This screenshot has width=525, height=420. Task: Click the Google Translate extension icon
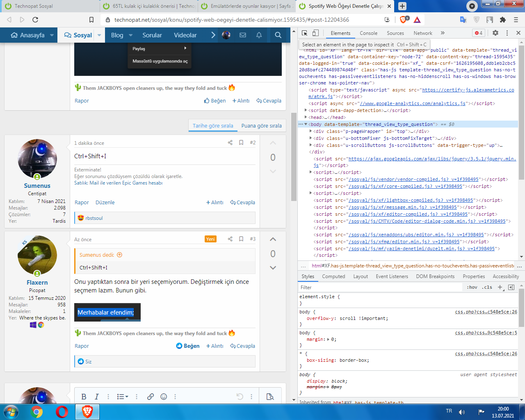point(463,20)
